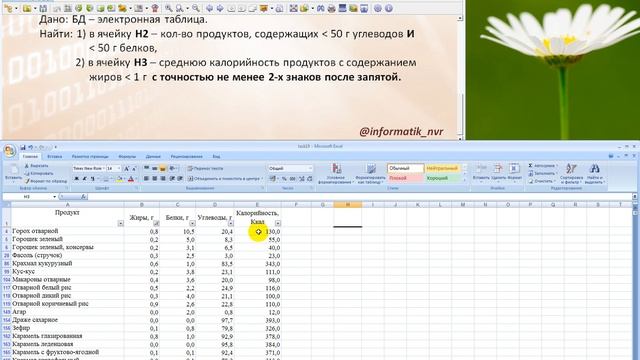The height and width of the screenshot is (360, 640).
Task: Switch to the Разметка страницы tab
Action: pyautogui.click(x=90, y=157)
